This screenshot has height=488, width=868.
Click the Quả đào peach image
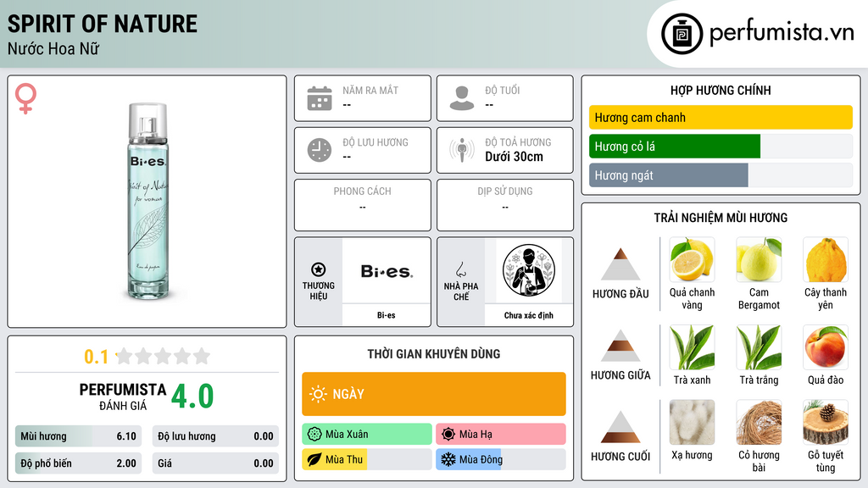(x=826, y=347)
